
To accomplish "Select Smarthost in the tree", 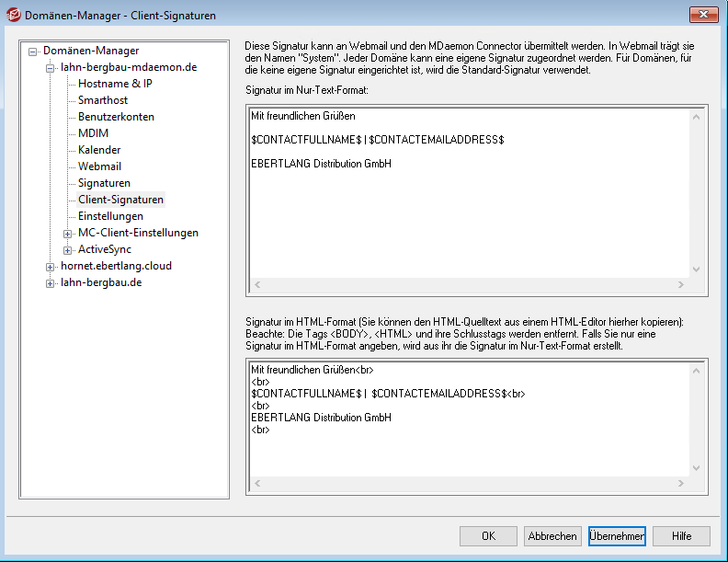I will pos(104,100).
